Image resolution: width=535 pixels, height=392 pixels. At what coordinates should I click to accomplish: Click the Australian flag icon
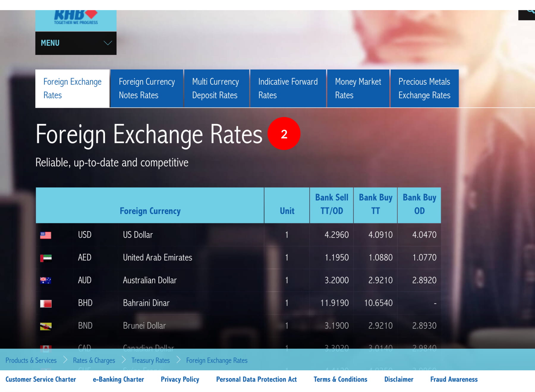[x=46, y=280]
